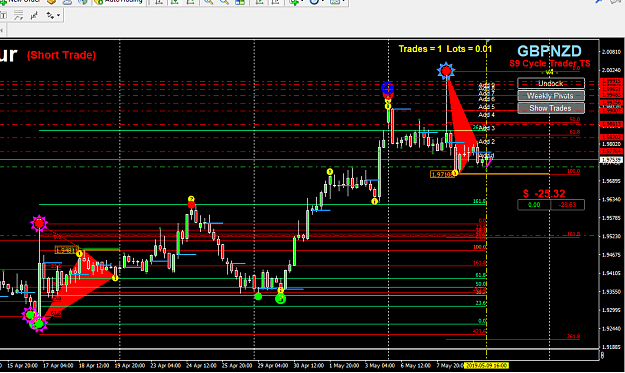
Task: Click the GBPNZD symbol title
Action: pyautogui.click(x=549, y=51)
